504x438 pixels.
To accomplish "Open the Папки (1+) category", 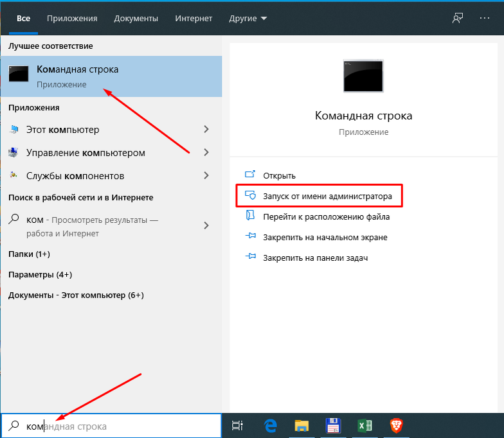I will (x=29, y=254).
